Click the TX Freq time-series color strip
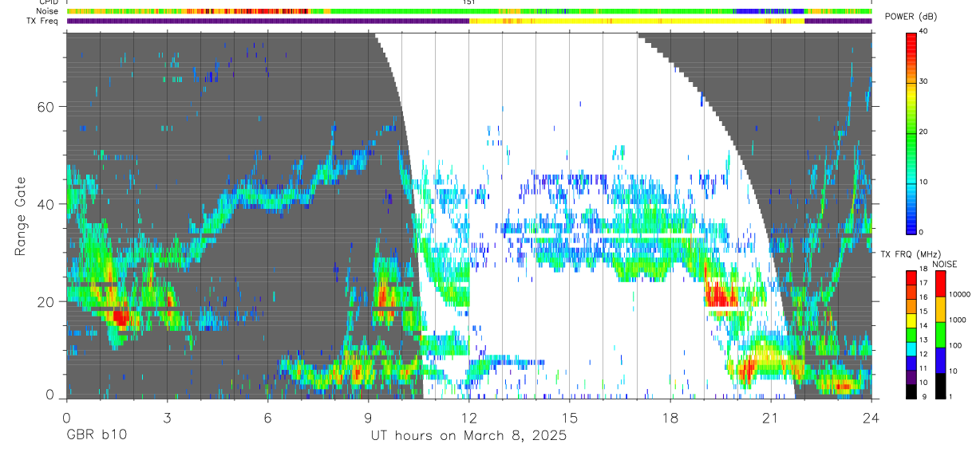Viewport: 980px width, 452px height. coord(469,21)
